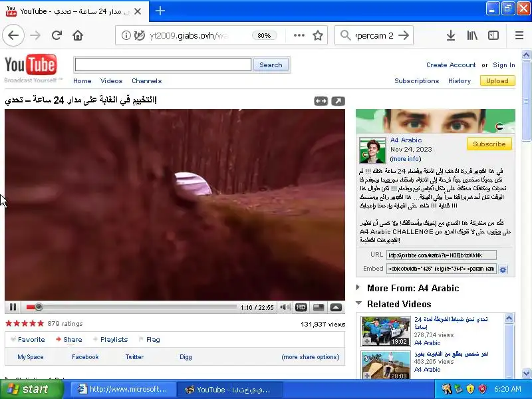This screenshot has height=399, width=532.
Task: Bookmark this page with the star icon
Action: click(x=318, y=35)
